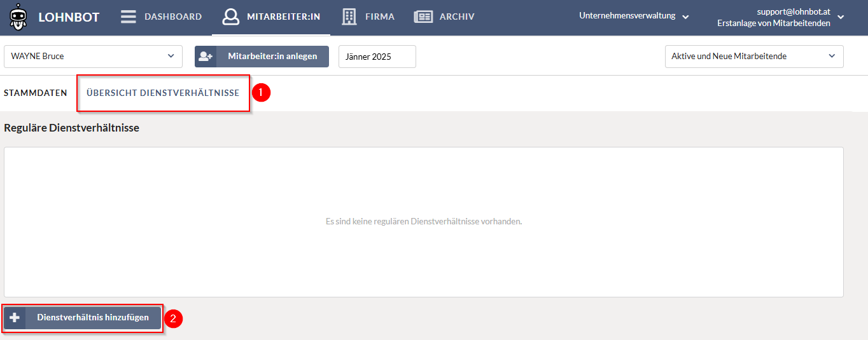
Task: Open the WAYNE Bruce employee selector
Action: tap(93, 56)
